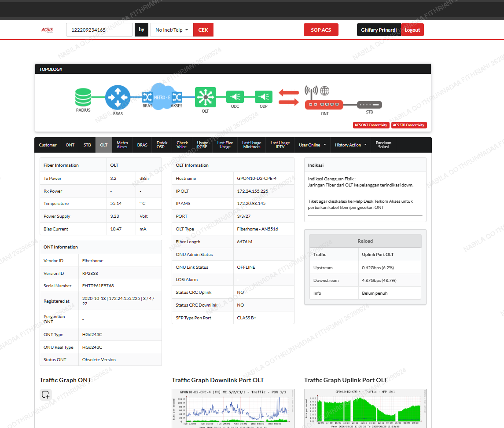Open the Usage PCRF tab

pyautogui.click(x=202, y=145)
